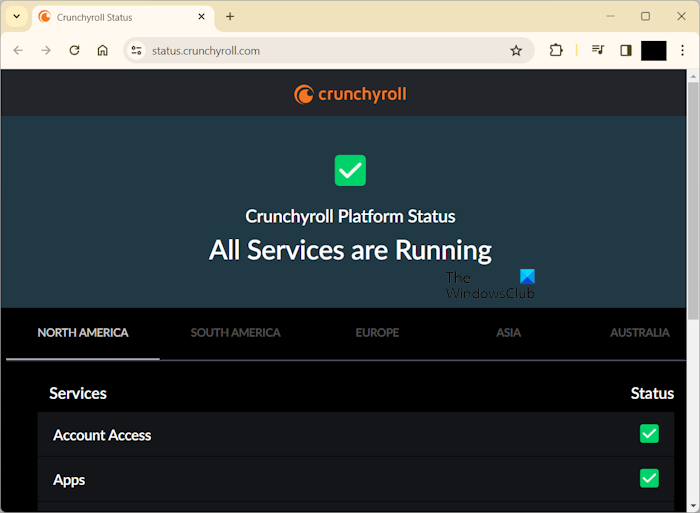Screen dimensions: 700x513
Task: Switch to the Asia tab
Action: (508, 333)
